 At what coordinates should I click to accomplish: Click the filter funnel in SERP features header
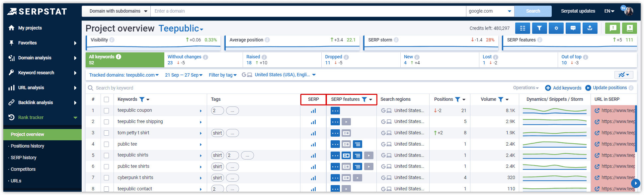[x=364, y=99]
